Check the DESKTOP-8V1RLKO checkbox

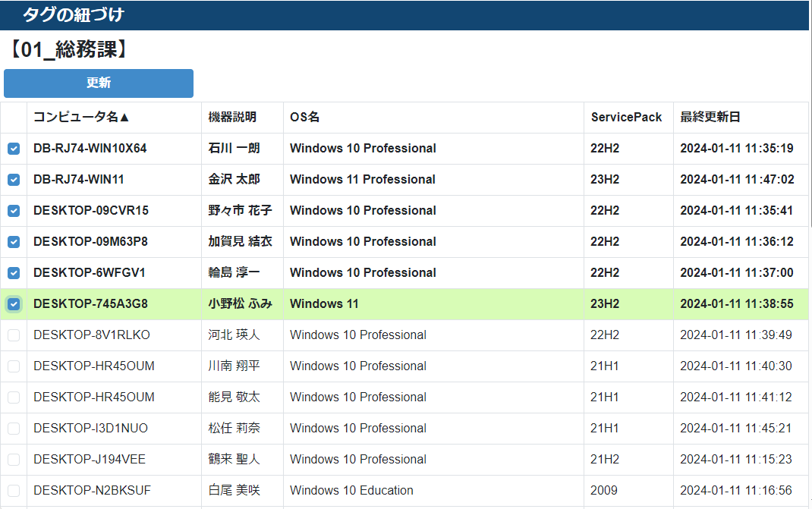point(14,335)
